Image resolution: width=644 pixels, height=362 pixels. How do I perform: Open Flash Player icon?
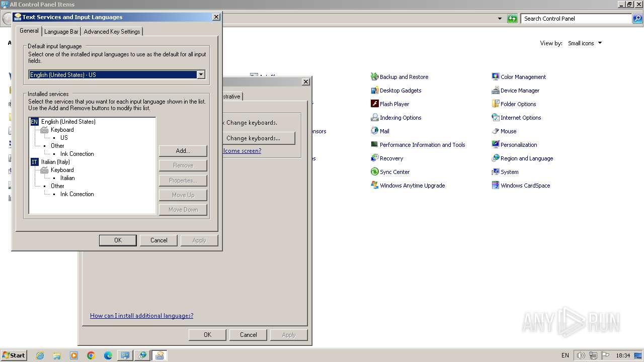374,104
